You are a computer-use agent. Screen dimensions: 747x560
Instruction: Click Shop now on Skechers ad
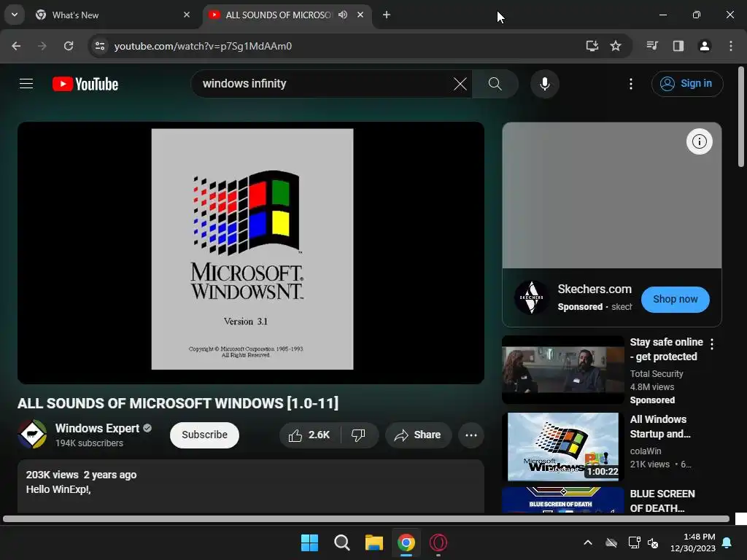pos(675,300)
